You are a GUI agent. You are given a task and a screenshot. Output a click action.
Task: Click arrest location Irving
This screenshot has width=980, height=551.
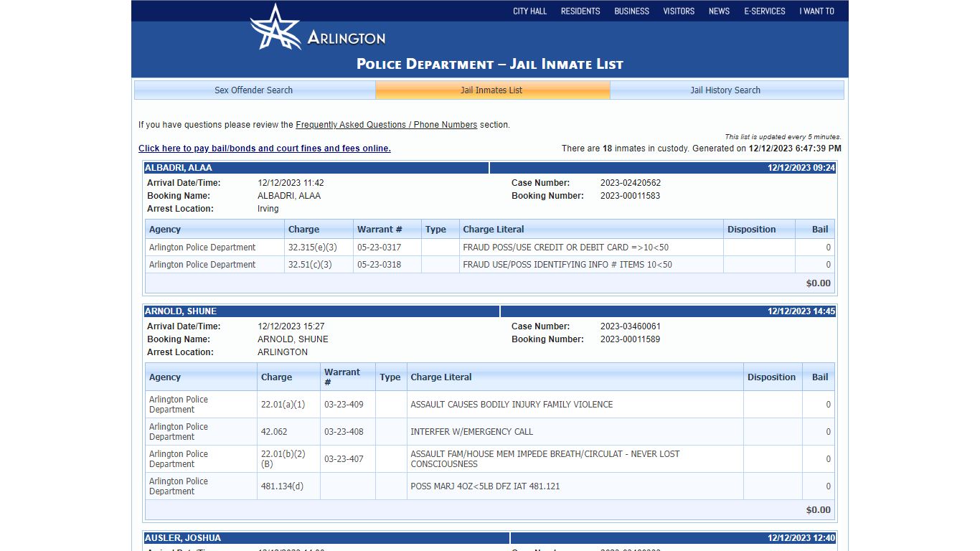click(x=268, y=209)
